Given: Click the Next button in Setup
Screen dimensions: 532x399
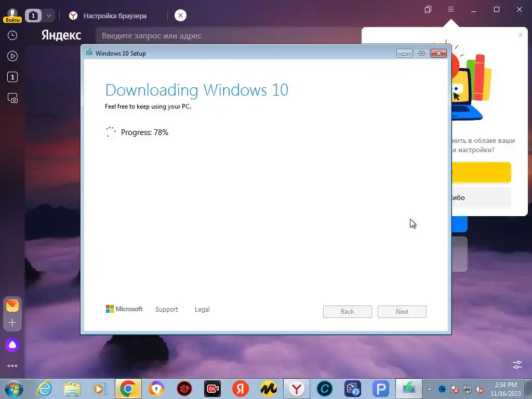Looking at the screenshot, I should (x=402, y=312).
